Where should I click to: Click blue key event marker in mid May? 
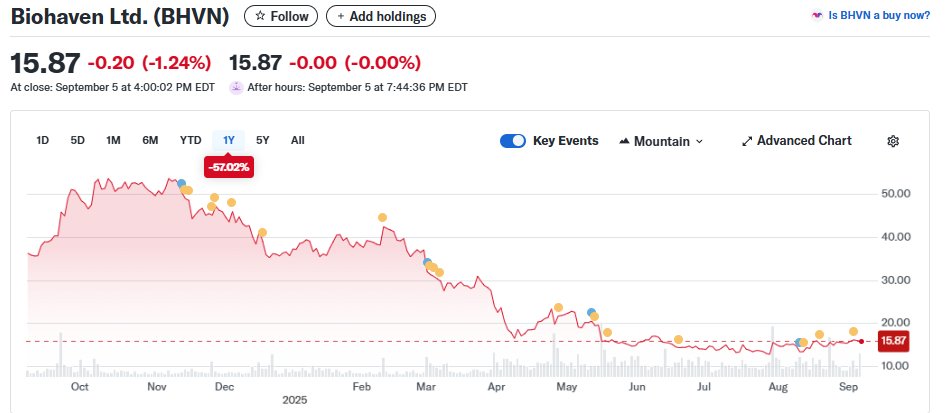tap(591, 312)
